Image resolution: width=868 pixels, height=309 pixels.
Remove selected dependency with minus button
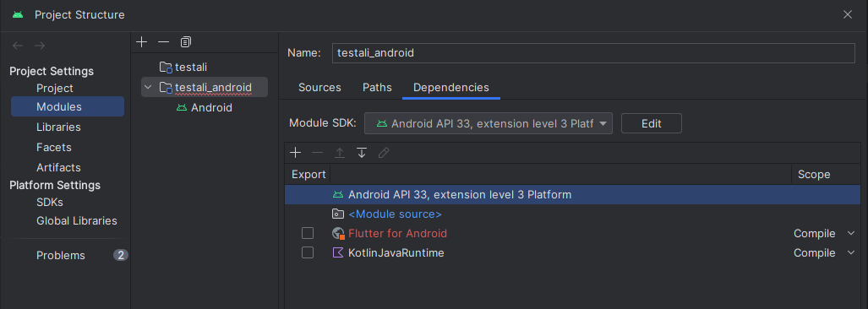[x=317, y=153]
